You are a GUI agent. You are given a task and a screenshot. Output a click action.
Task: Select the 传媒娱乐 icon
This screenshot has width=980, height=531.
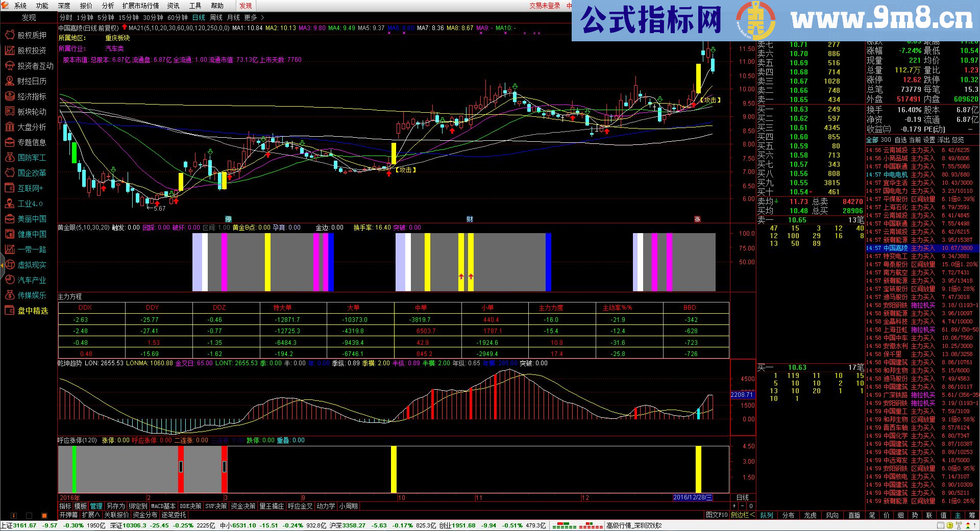pos(9,295)
